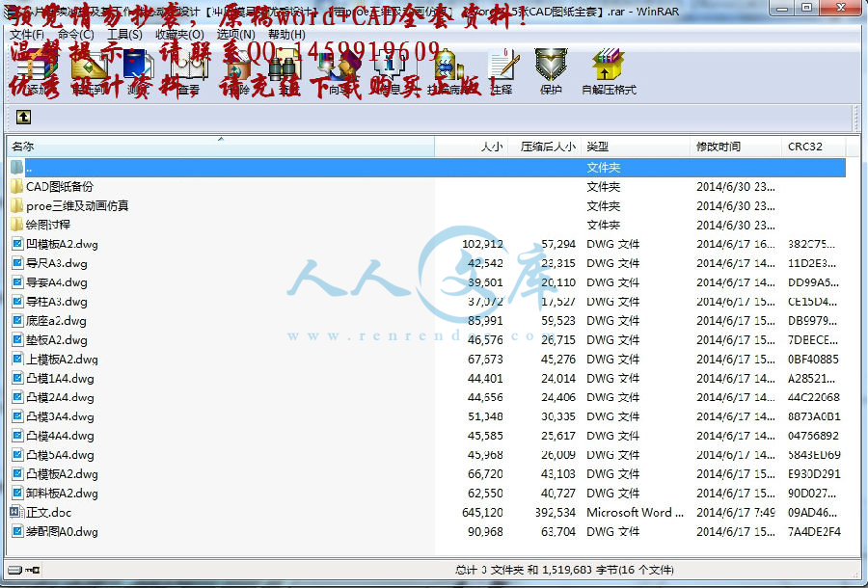
Task: Click CRC32 value 0BF40885
Action: pyautogui.click(x=813, y=360)
